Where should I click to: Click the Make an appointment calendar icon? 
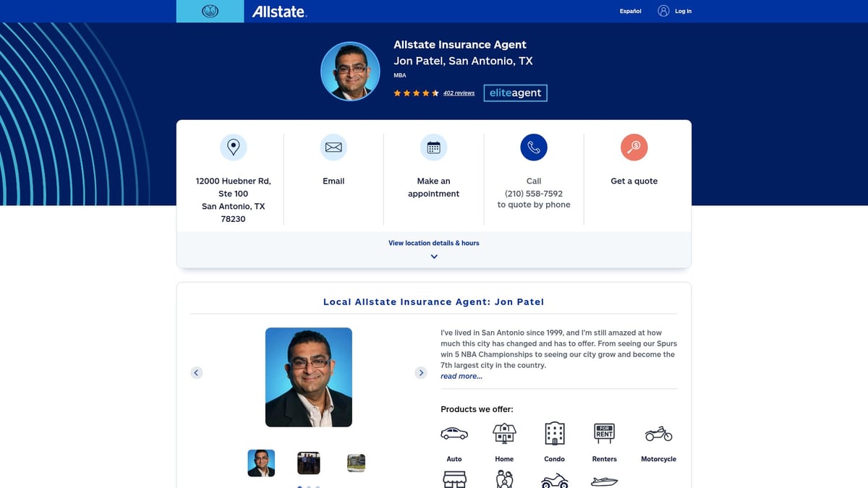(x=433, y=147)
